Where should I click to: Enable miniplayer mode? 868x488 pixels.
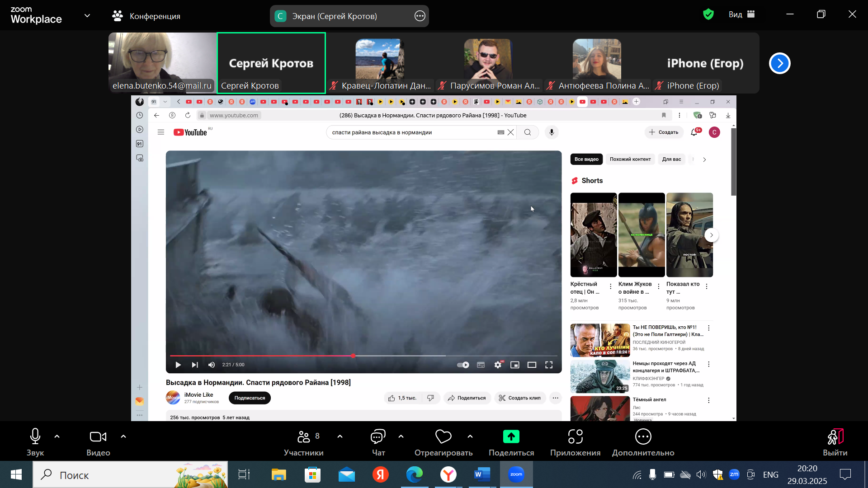pyautogui.click(x=515, y=365)
